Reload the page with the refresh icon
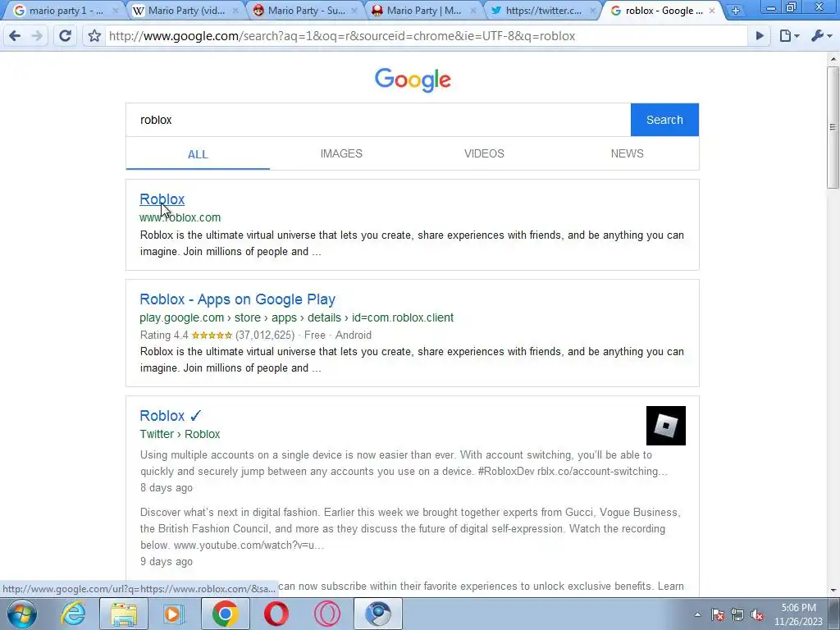Image resolution: width=840 pixels, height=630 pixels. tap(65, 36)
